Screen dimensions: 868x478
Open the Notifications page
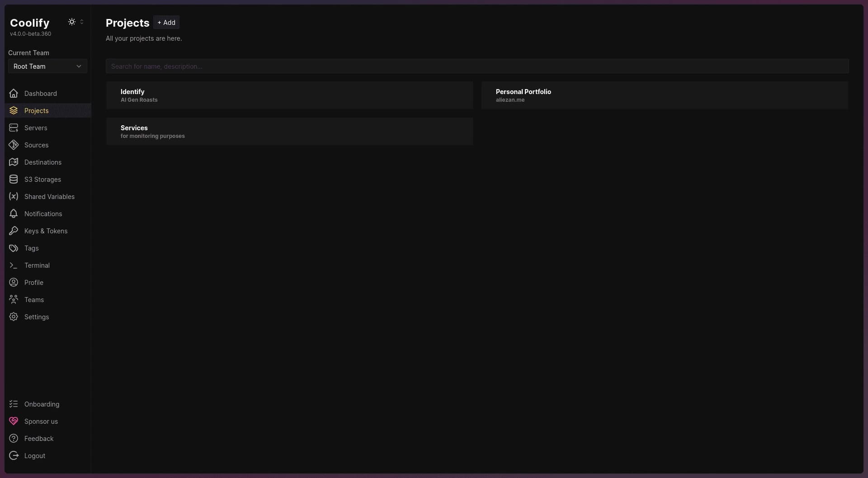click(x=47, y=213)
